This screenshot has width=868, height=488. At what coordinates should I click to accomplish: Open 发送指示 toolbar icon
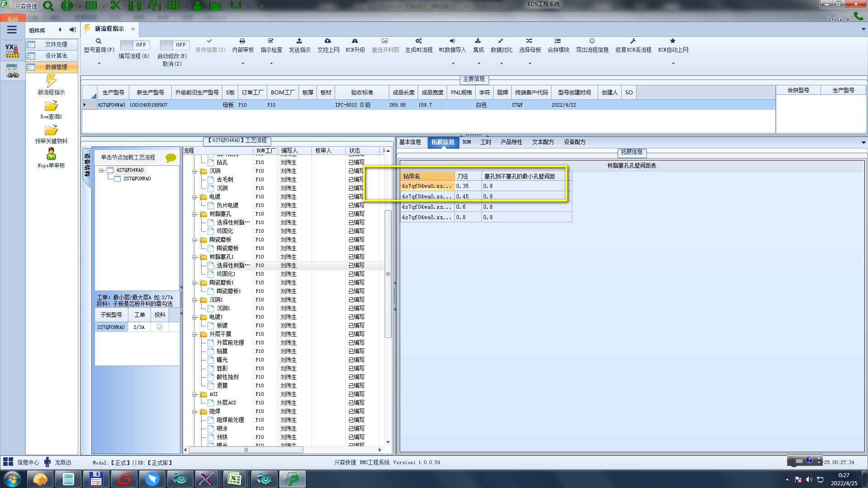[299, 41]
